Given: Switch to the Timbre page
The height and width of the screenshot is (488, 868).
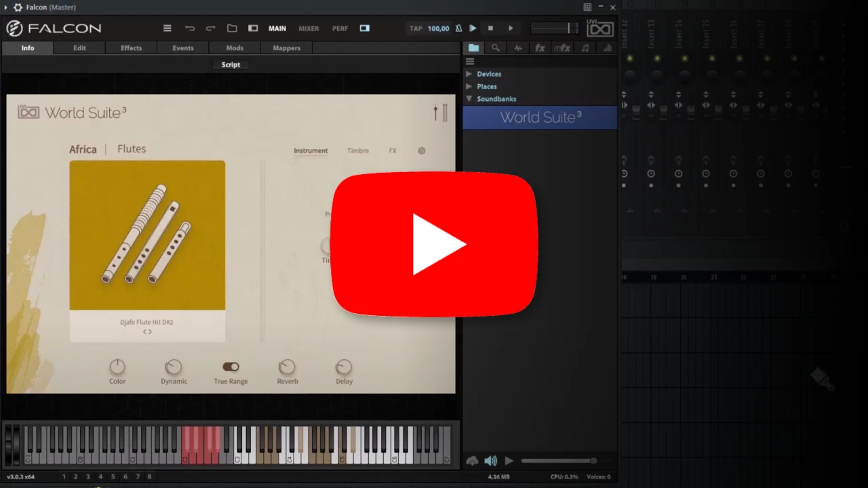Looking at the screenshot, I should [x=358, y=150].
